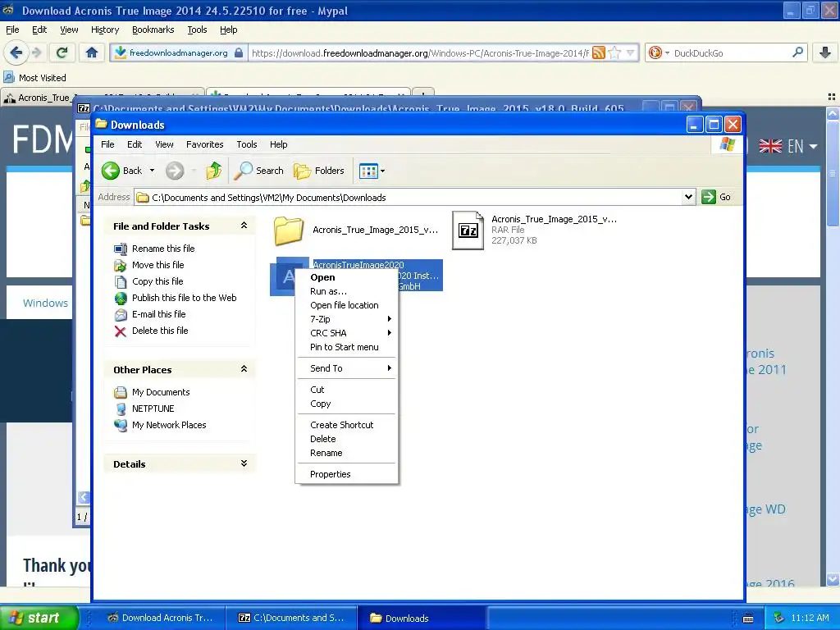The image size is (840, 630).
Task: Collapse the Other Places panel
Action: 244,369
